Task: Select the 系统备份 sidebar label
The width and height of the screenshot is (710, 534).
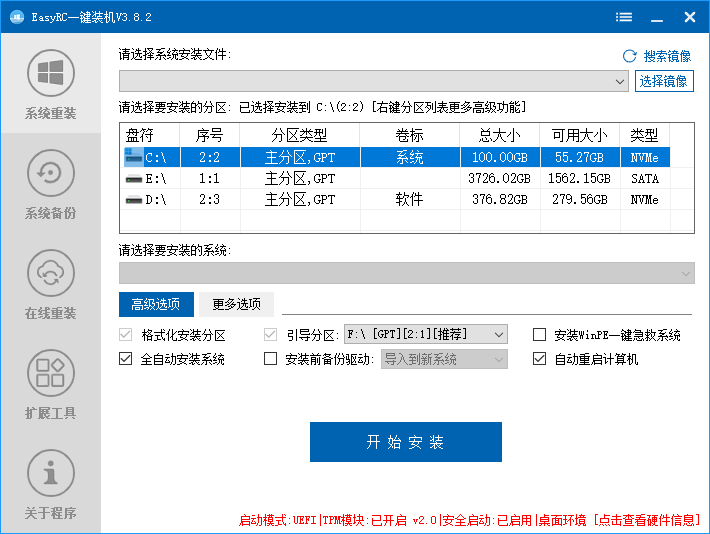Action: pyautogui.click(x=51, y=213)
